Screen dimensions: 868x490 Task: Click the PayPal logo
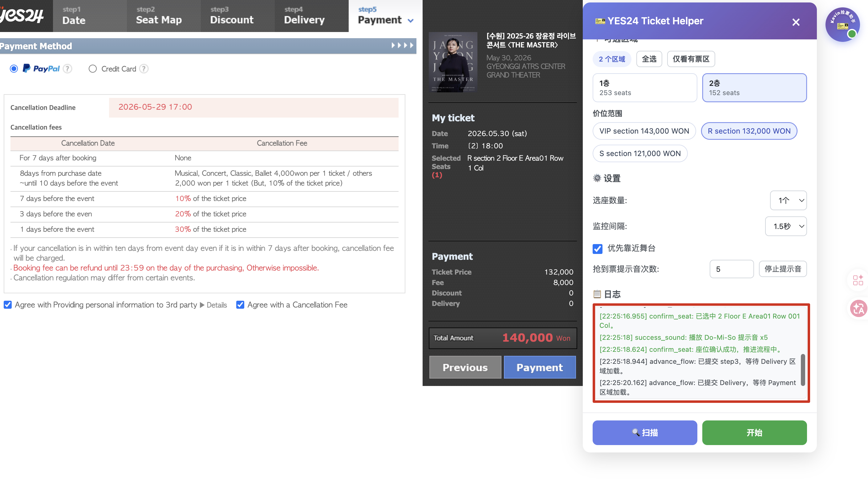click(41, 69)
